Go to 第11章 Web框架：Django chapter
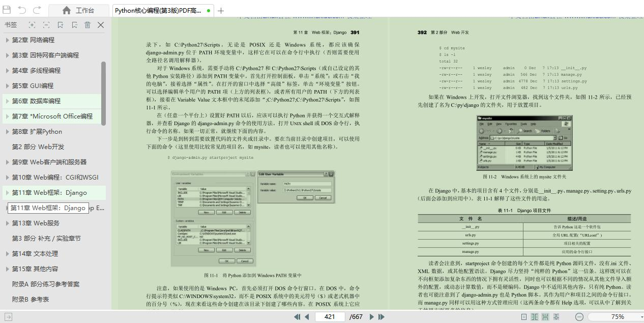 click(49, 192)
